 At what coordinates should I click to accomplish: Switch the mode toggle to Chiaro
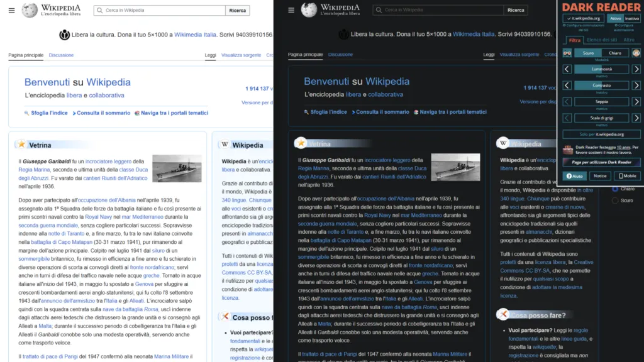(x=614, y=53)
